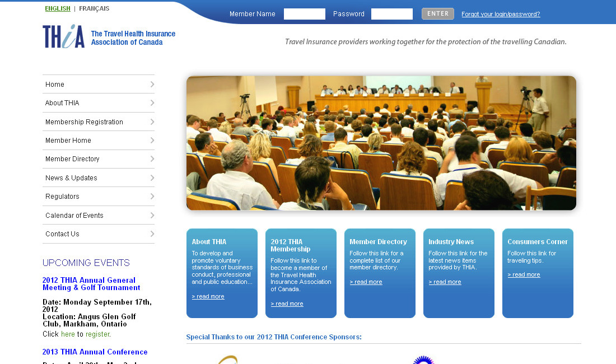
Task: Focus the Password input field
Action: 391,14
